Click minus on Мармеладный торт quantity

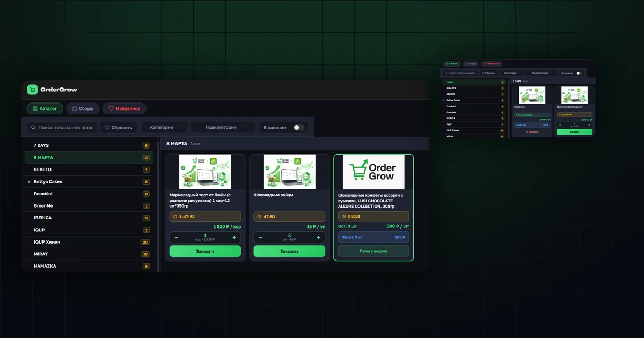coord(177,237)
